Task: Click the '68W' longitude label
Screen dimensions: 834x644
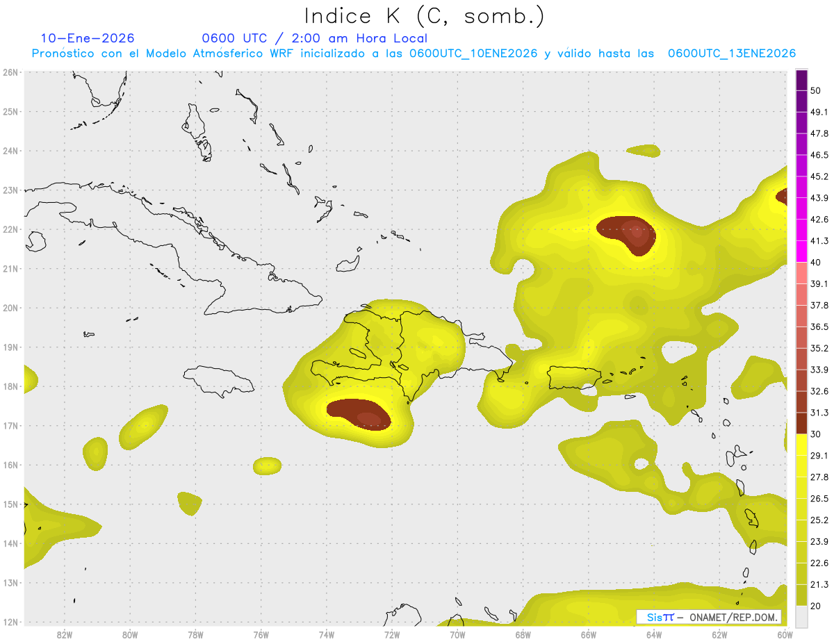Action: 523,635
